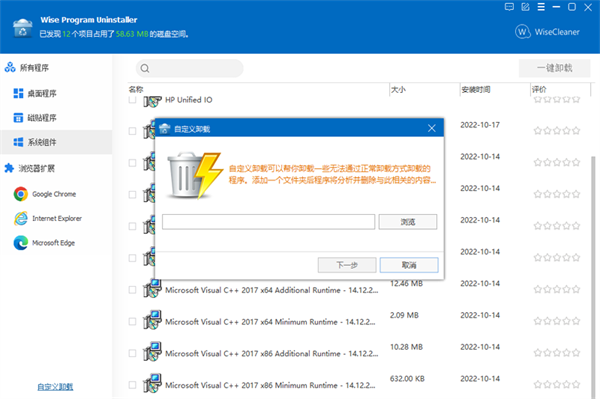Check the box for HP Unified IO
Screen dimensions: 600x399
[132, 100]
